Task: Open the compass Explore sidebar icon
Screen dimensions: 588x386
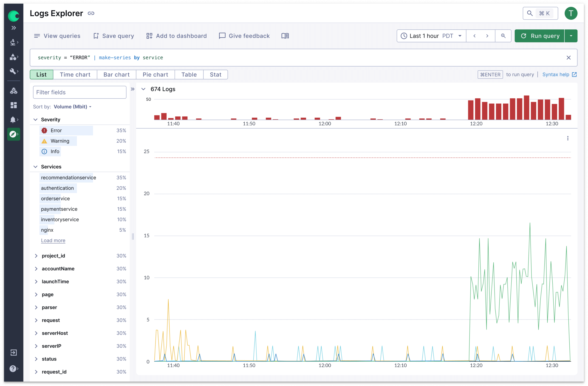Action: pyautogui.click(x=14, y=134)
